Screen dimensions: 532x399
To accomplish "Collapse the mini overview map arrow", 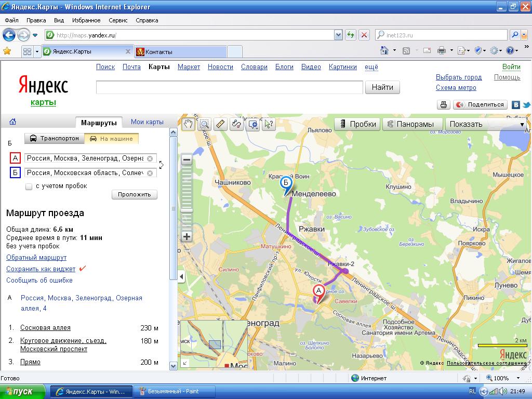I will click(185, 363).
